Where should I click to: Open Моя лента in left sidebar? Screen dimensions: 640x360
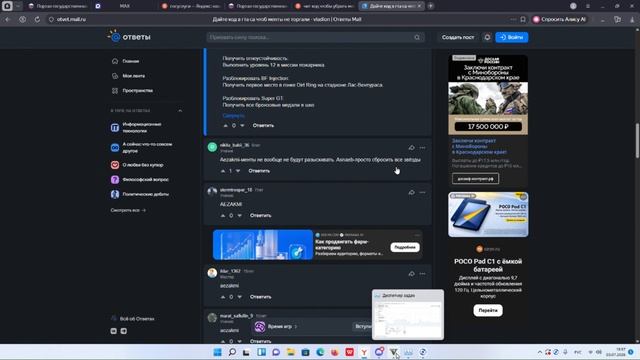(x=129, y=76)
